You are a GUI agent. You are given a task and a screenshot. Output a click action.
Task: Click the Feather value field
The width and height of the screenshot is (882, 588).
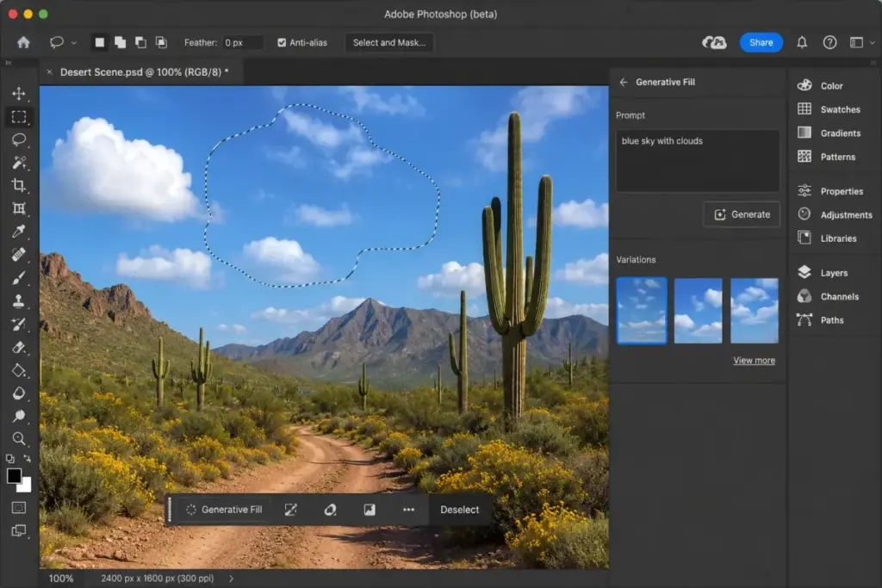click(x=242, y=43)
